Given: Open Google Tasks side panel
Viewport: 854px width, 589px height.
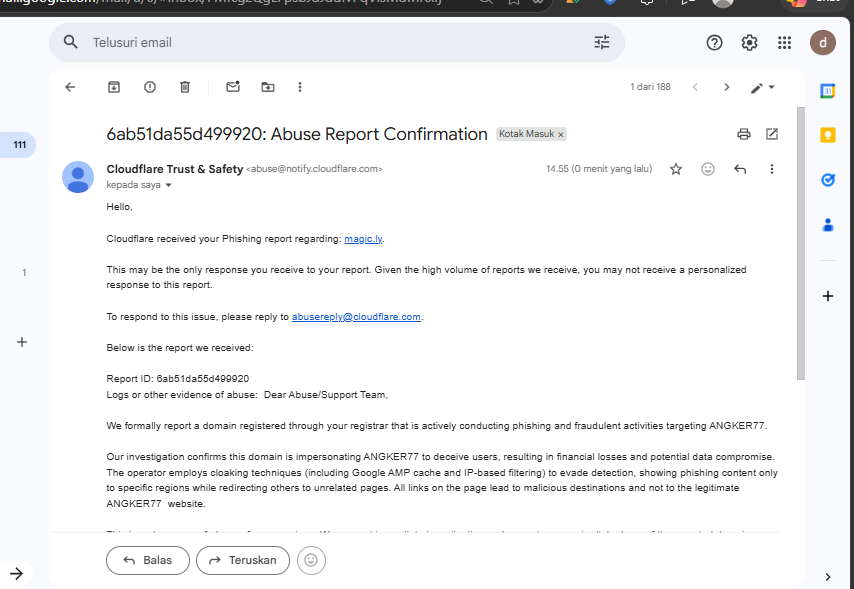Looking at the screenshot, I should click(x=828, y=180).
